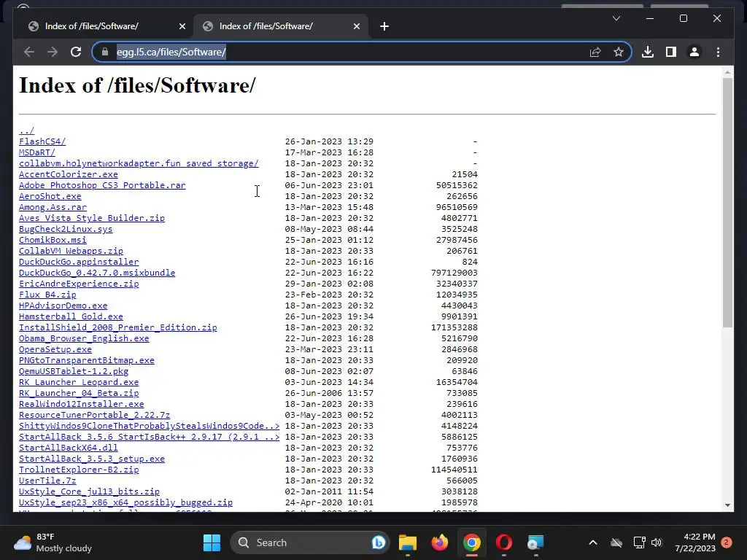
Task: Open the Bing icon in taskbar search
Action: (379, 542)
